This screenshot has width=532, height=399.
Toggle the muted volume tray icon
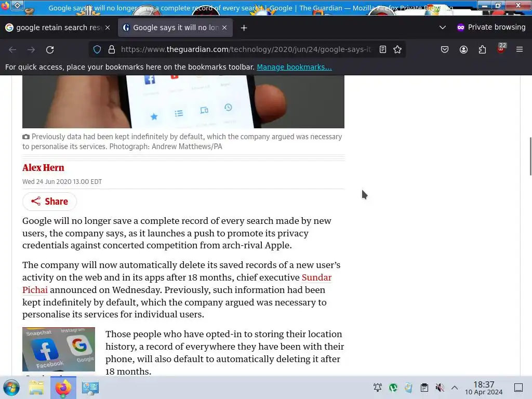(440, 388)
